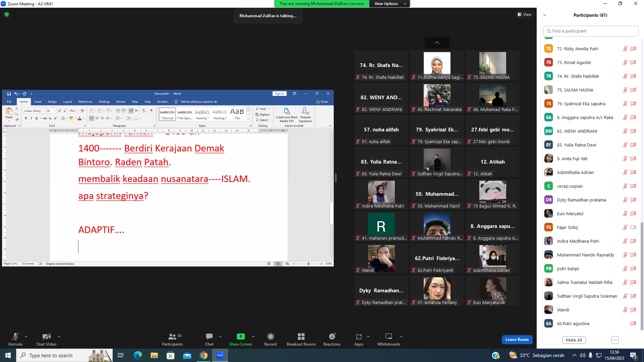Open View Options dropdown

(x=389, y=4)
